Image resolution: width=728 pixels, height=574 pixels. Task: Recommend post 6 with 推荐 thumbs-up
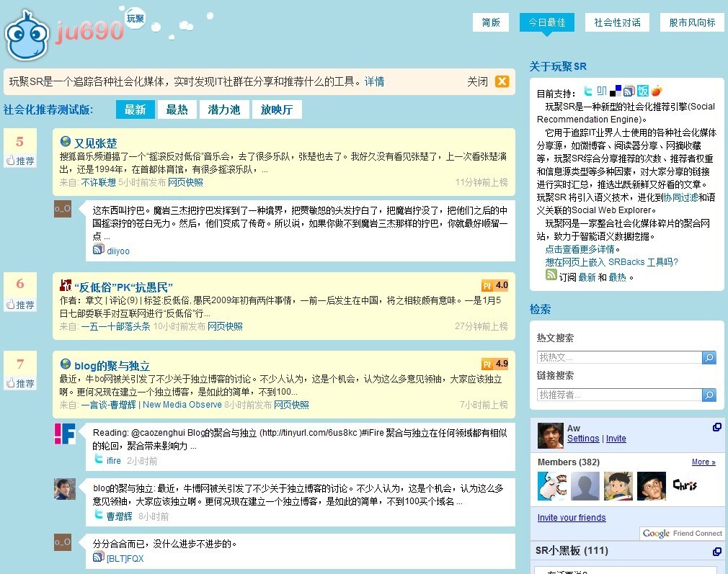click(20, 305)
